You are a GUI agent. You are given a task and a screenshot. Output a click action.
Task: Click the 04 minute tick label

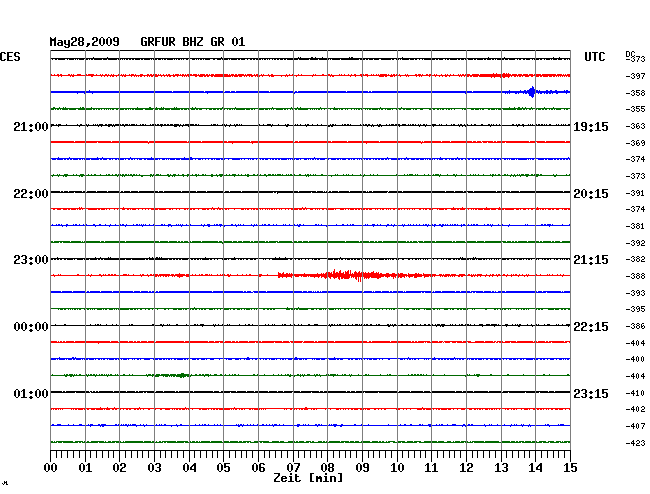[189, 467]
